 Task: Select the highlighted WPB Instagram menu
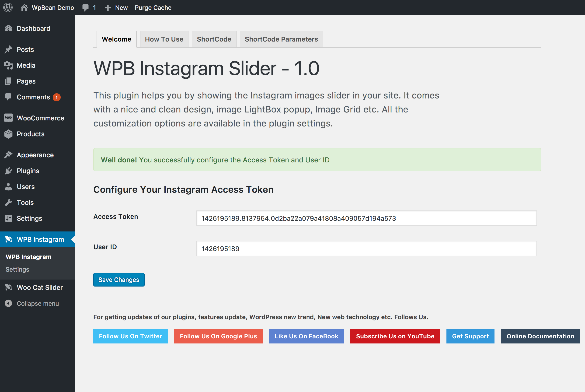tap(37, 239)
